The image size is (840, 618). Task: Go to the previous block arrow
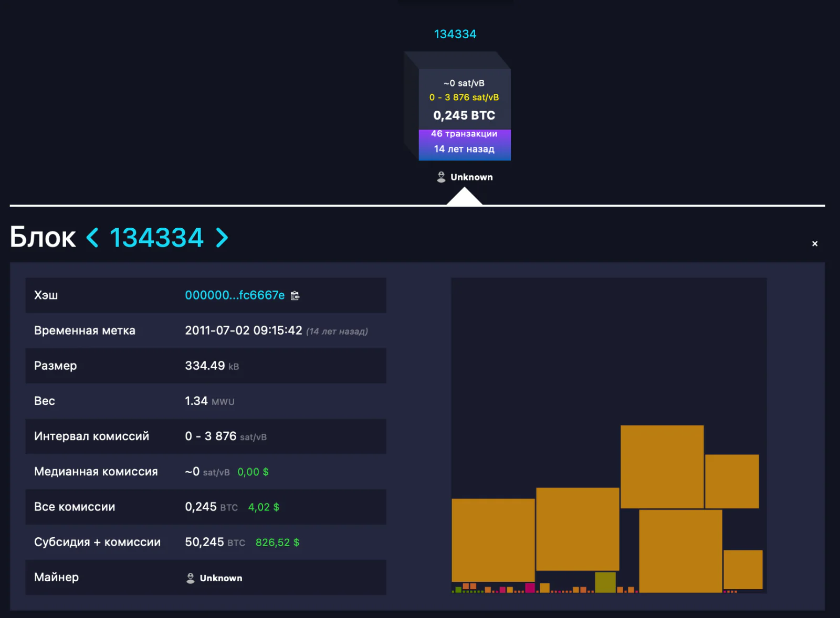coord(92,237)
